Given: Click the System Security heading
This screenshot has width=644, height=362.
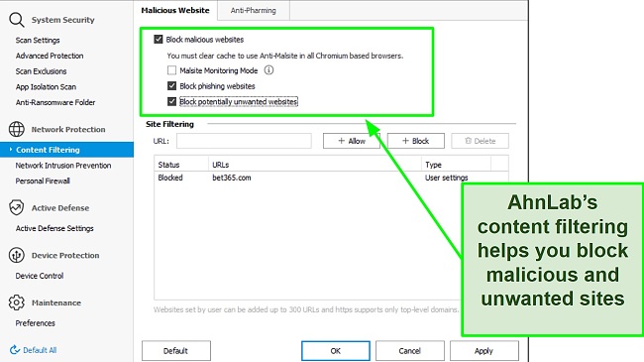Looking at the screenshot, I should (62, 20).
